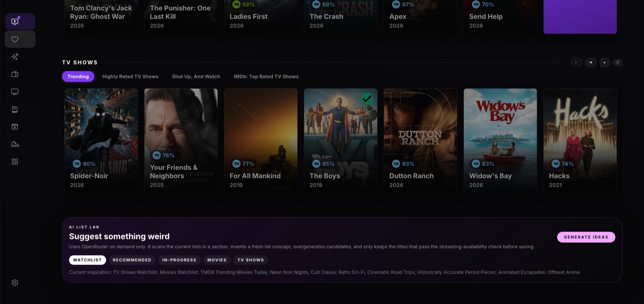The height and width of the screenshot is (304, 644).
Task: Open the four-squares grid icon in sidebar
Action: point(15,162)
